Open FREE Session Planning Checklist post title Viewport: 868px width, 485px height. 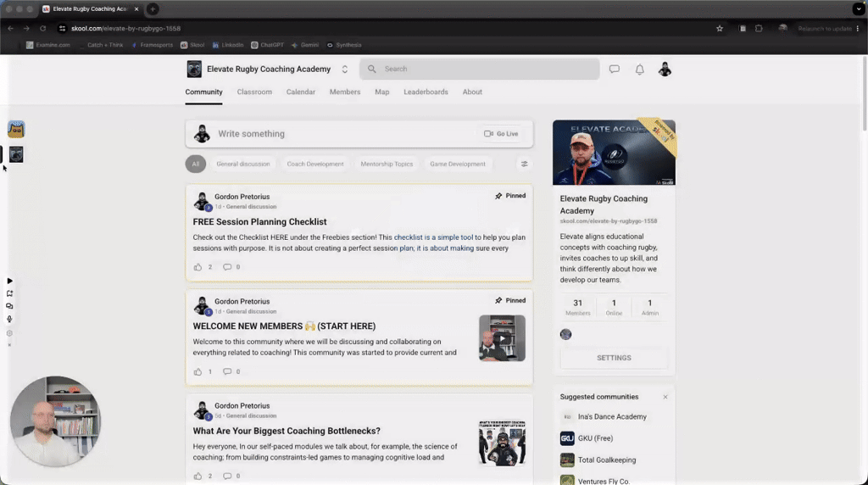259,222
